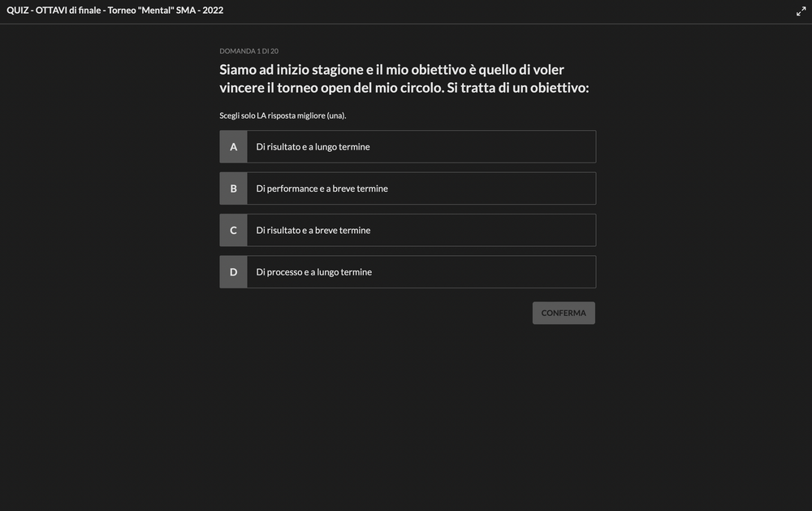Choose "Di performance e a breve termine"
Screen dimensions: 812x511
pyautogui.click(x=421, y=188)
